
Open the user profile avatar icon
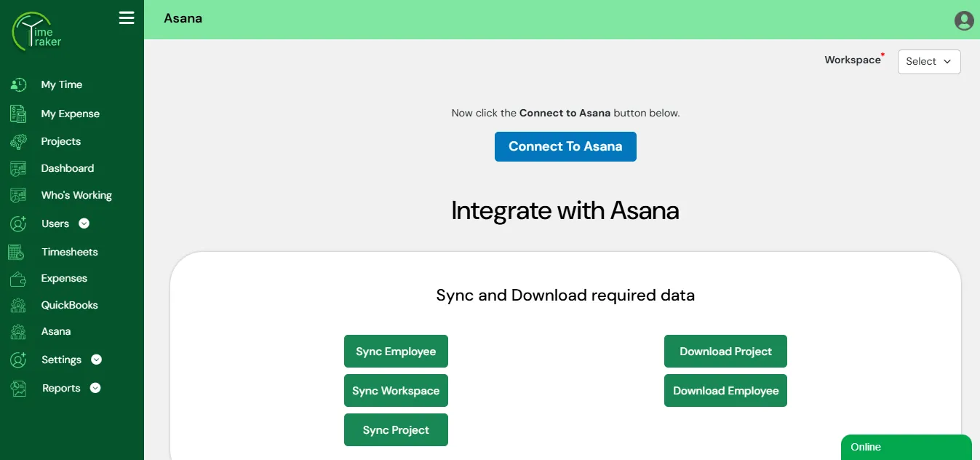(964, 20)
